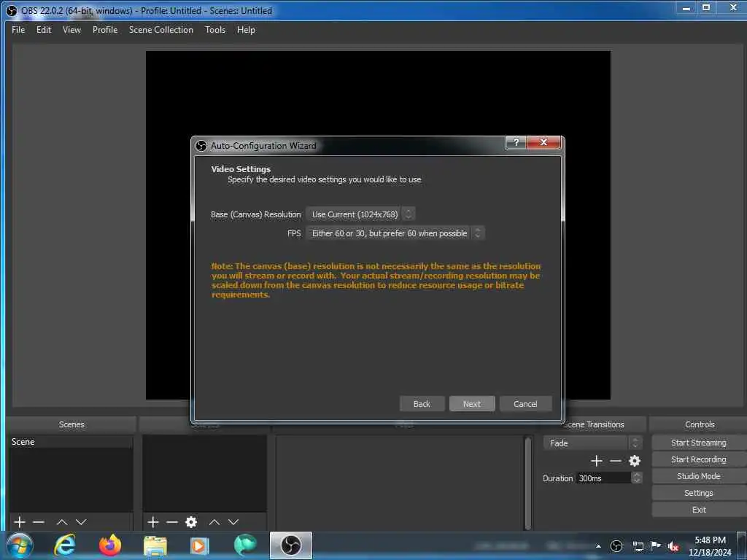
Task: Enable Studio Mode
Action: (699, 476)
